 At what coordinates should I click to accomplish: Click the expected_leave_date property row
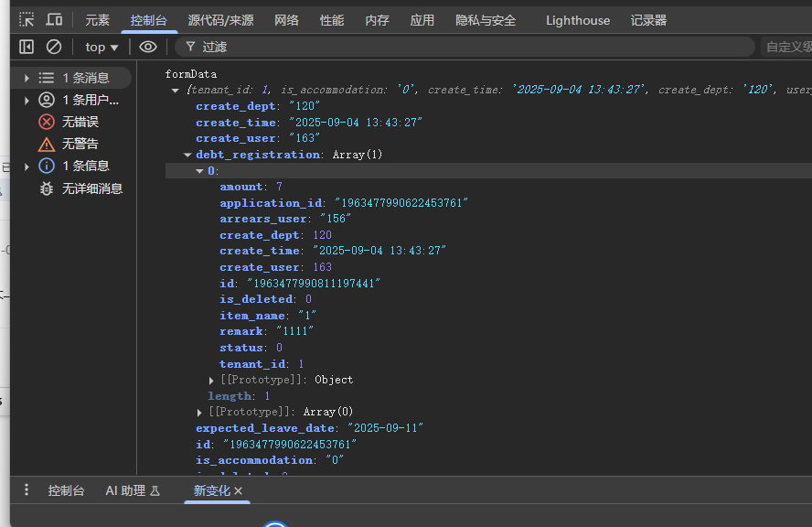(310, 428)
